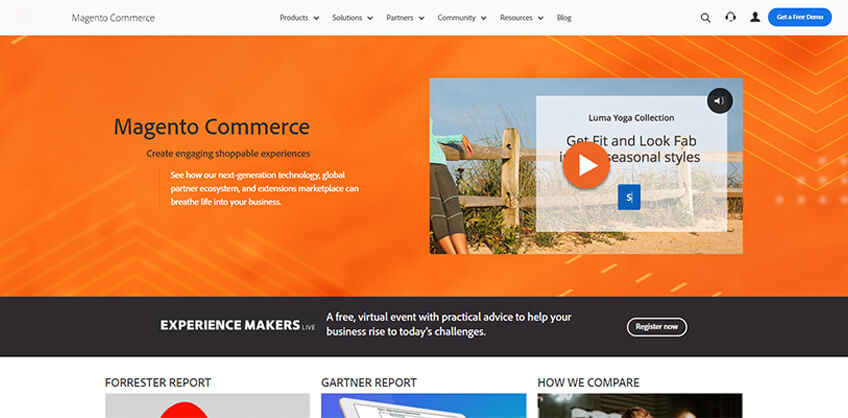Viewport: 848px width, 418px height.
Task: Play the Luma Yoga video
Action: tap(586, 165)
